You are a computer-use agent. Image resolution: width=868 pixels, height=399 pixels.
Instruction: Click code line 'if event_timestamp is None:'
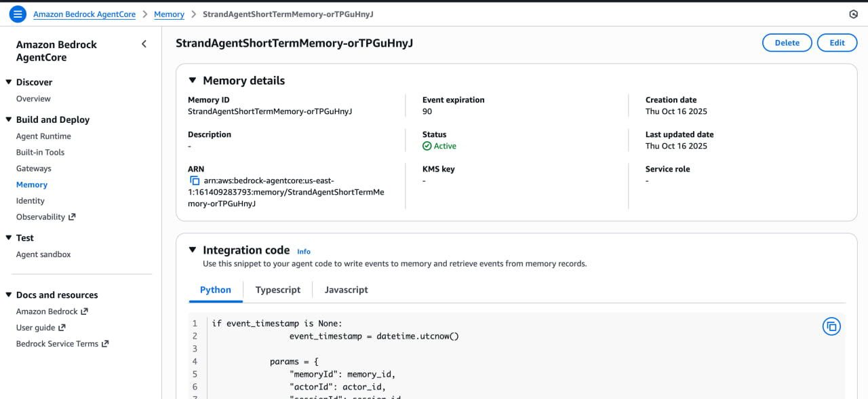pyautogui.click(x=277, y=324)
